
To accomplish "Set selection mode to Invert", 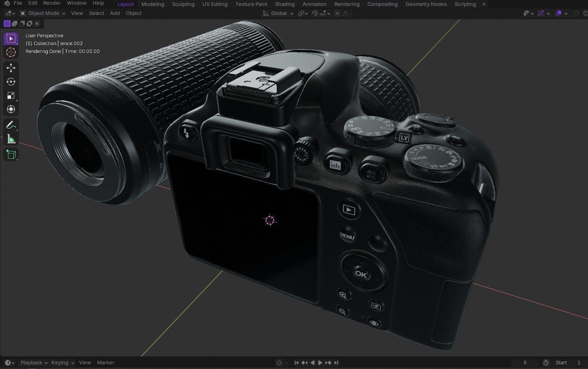I will coord(29,24).
